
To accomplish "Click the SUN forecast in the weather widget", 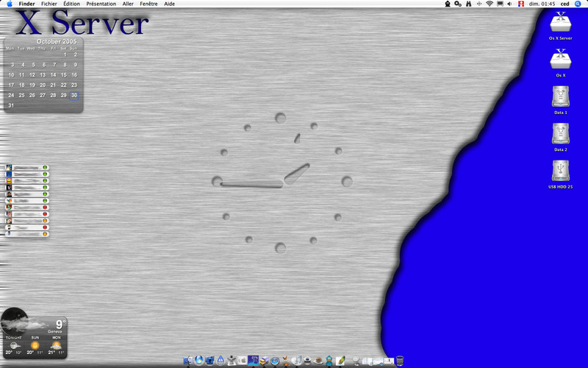I will coord(35,345).
